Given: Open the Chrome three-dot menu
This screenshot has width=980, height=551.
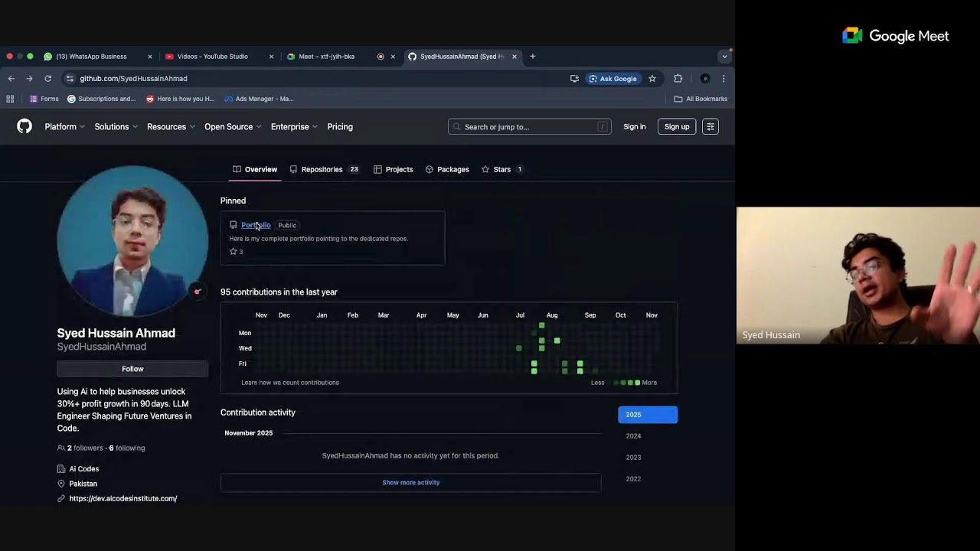Looking at the screenshot, I should click(x=724, y=78).
